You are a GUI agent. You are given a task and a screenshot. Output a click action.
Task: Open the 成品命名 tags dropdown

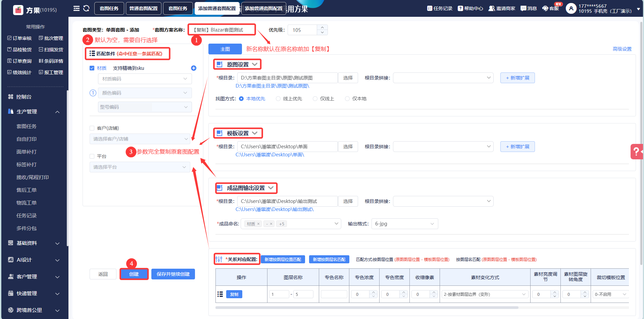291,224
